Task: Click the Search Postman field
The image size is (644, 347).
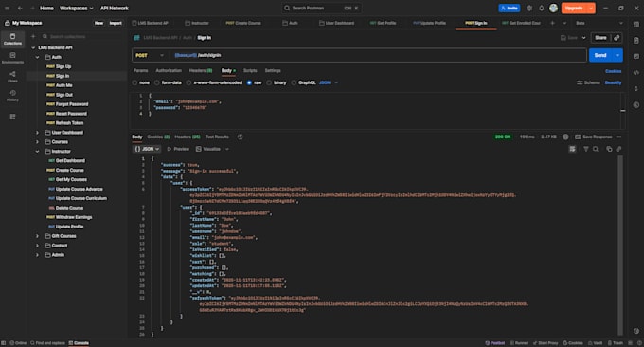Action: pos(321,9)
